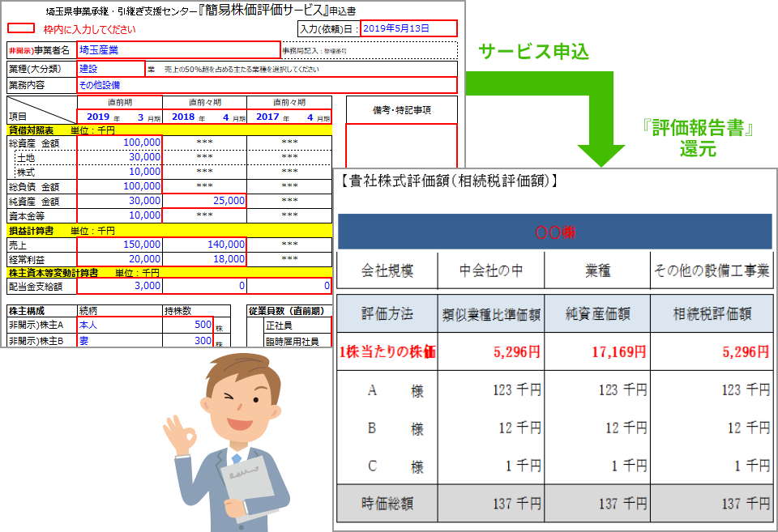Select the prior-period sales cell 140,000
This screenshot has width=778, height=532.
coord(204,245)
